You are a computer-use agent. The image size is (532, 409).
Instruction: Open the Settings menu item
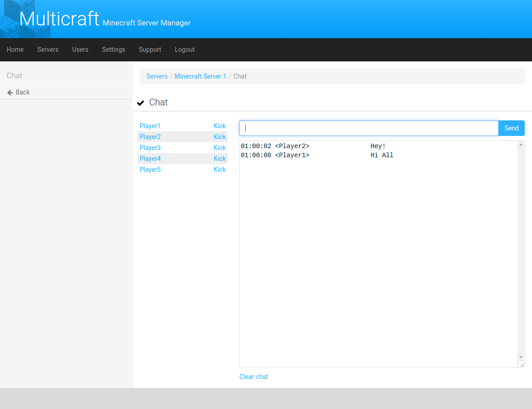[114, 50]
